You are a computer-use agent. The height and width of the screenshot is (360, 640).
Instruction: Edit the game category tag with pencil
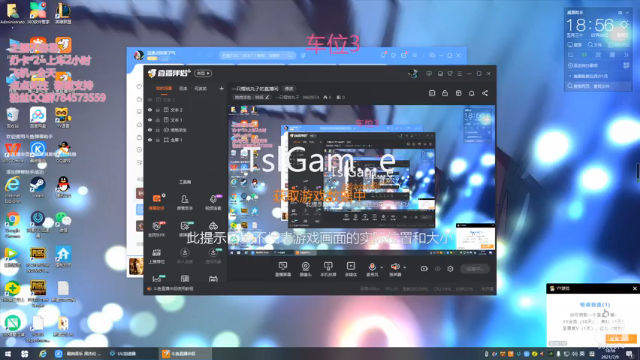coord(251,97)
